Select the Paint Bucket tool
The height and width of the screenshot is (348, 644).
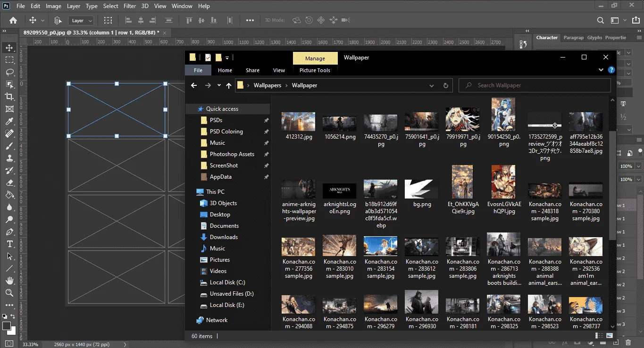pos(9,195)
